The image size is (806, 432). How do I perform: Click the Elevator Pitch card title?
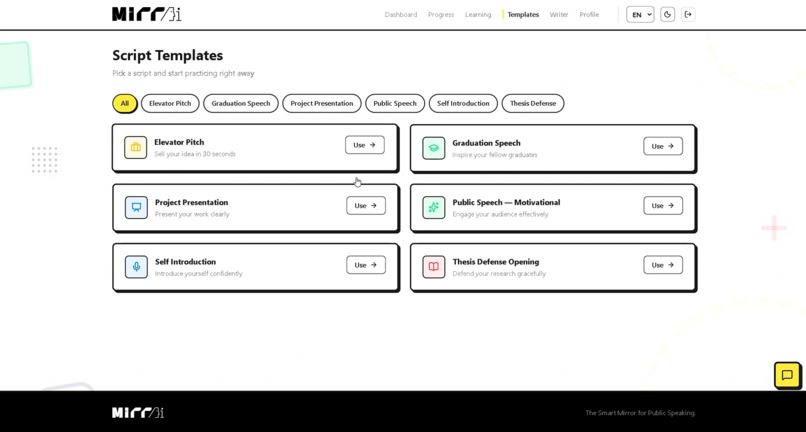[x=179, y=142]
